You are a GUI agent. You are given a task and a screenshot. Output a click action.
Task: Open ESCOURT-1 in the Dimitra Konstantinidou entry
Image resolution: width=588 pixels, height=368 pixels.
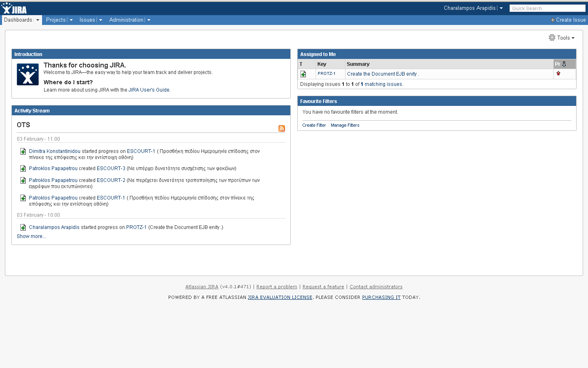(x=141, y=151)
